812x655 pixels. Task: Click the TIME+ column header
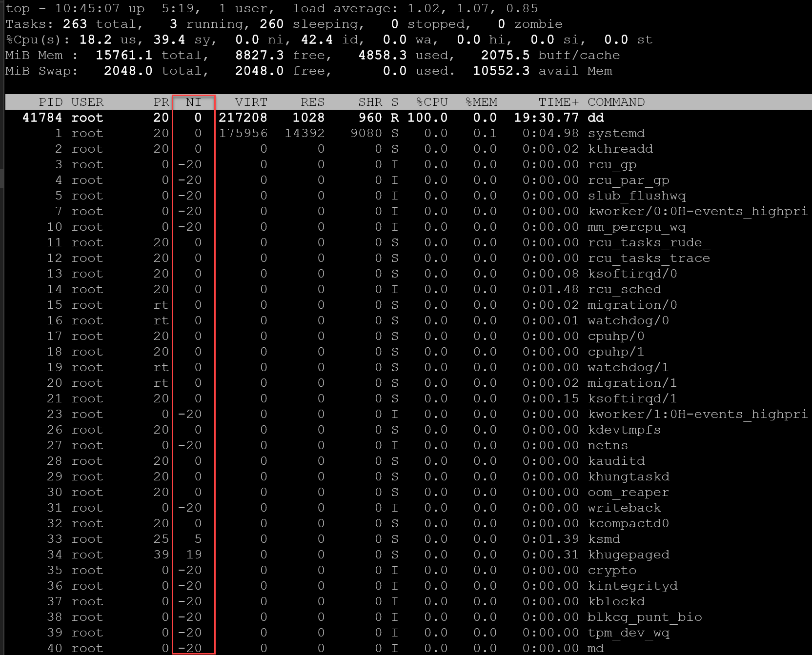[x=558, y=102]
